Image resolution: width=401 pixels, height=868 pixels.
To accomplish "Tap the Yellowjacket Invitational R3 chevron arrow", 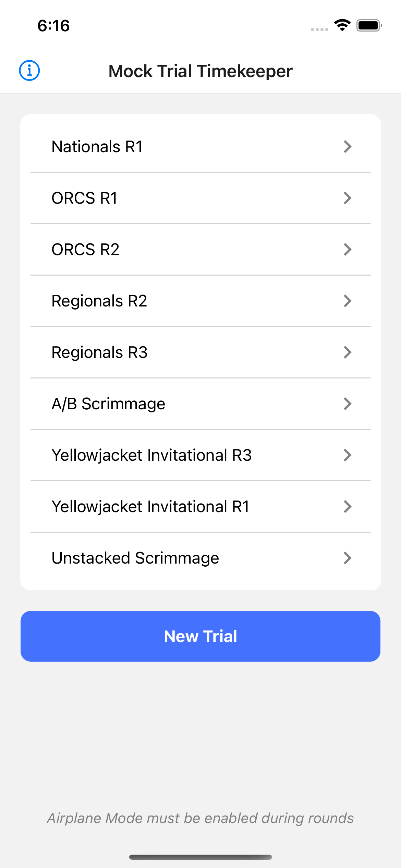I will [348, 455].
